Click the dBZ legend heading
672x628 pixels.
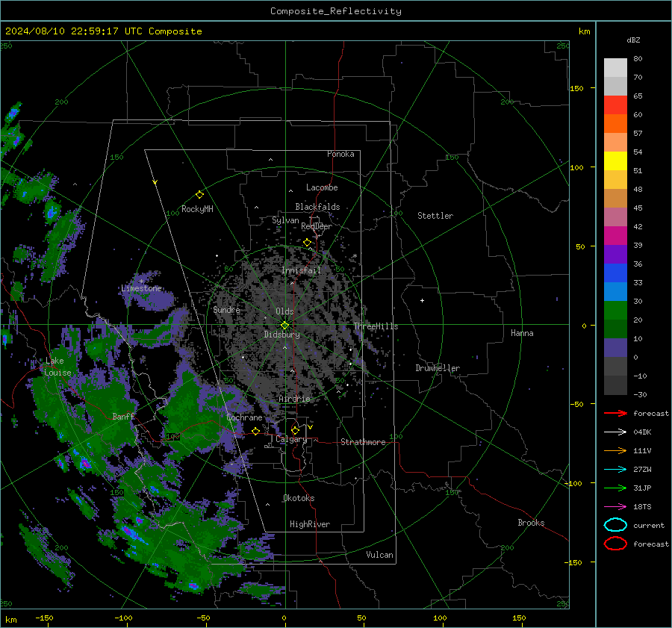click(633, 40)
